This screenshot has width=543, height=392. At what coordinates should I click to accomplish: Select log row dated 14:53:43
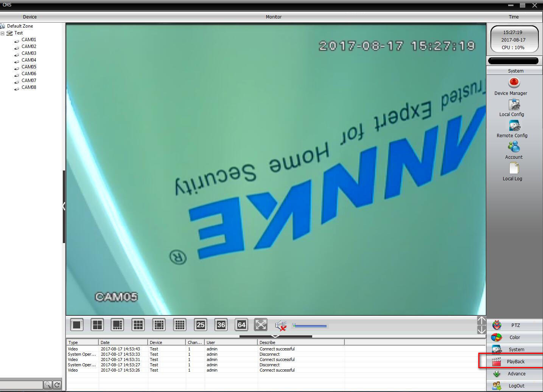[276, 349]
